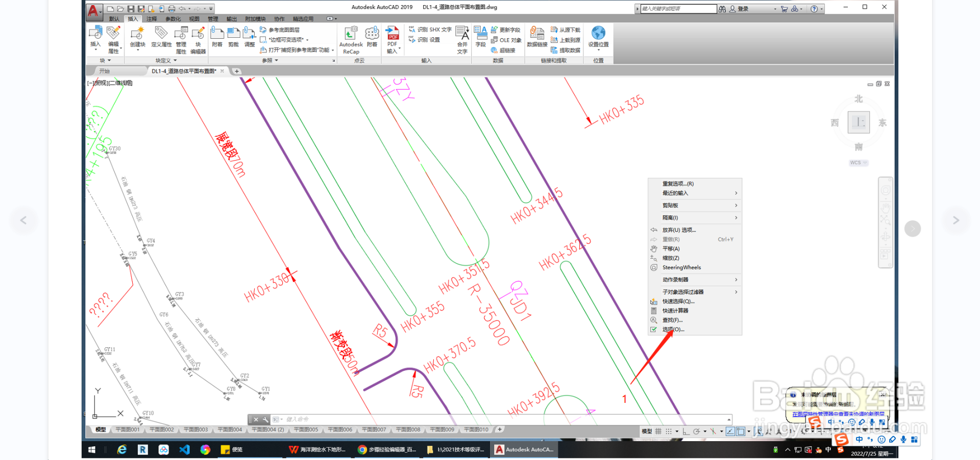Viewport: 980px width, 460px height.
Task: Toggle polar tracking in the status bar
Action: point(697,431)
